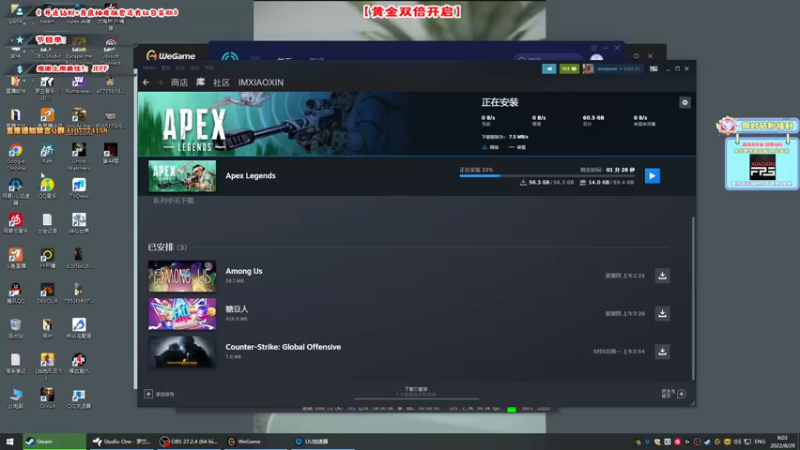Switch to WeGame in the taskbar
The image size is (800, 450).
255,441
